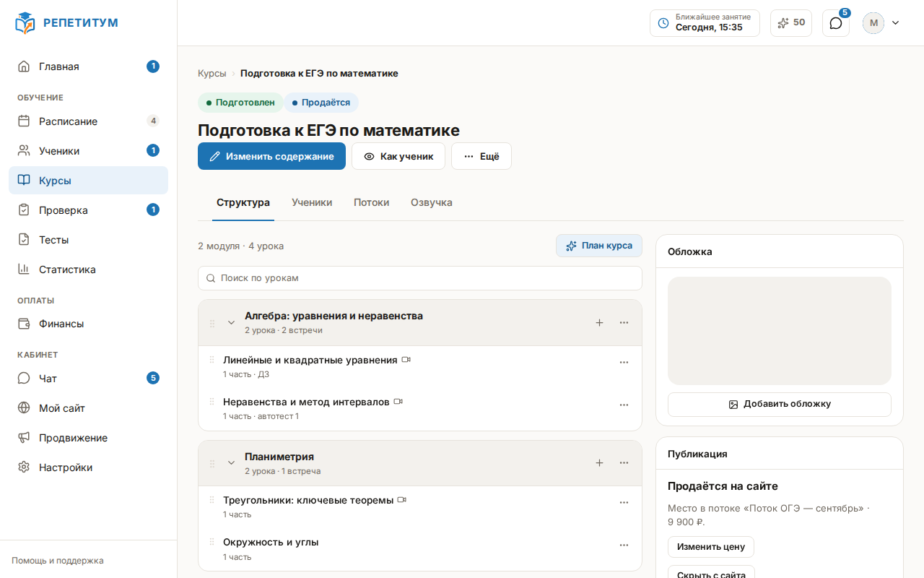Click video icon next to Треугольники: ключевые теоремы
Screen dimensions: 924x578
(402, 500)
